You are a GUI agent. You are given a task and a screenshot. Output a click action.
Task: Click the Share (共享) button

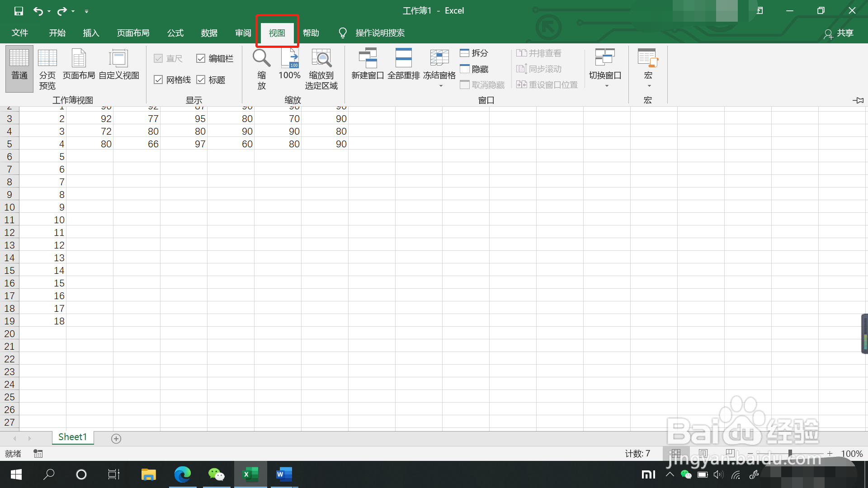(x=839, y=33)
